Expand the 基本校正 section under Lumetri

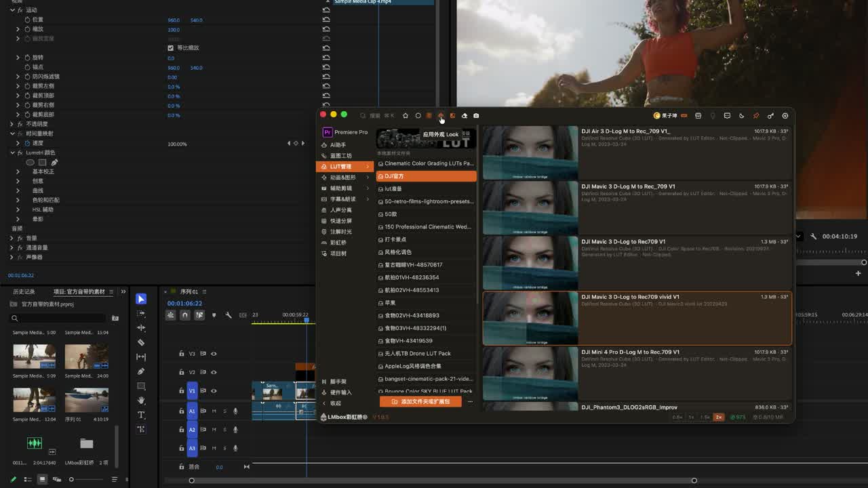[x=18, y=171]
